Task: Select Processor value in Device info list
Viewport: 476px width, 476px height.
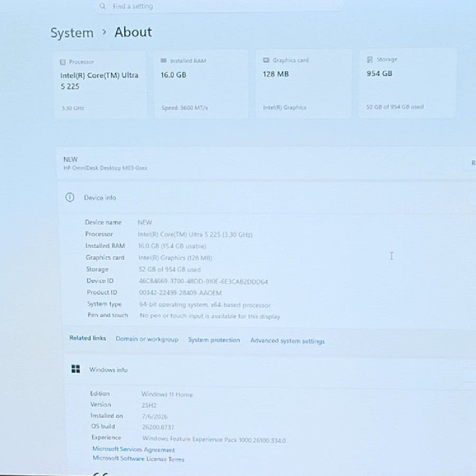Action: [195, 235]
